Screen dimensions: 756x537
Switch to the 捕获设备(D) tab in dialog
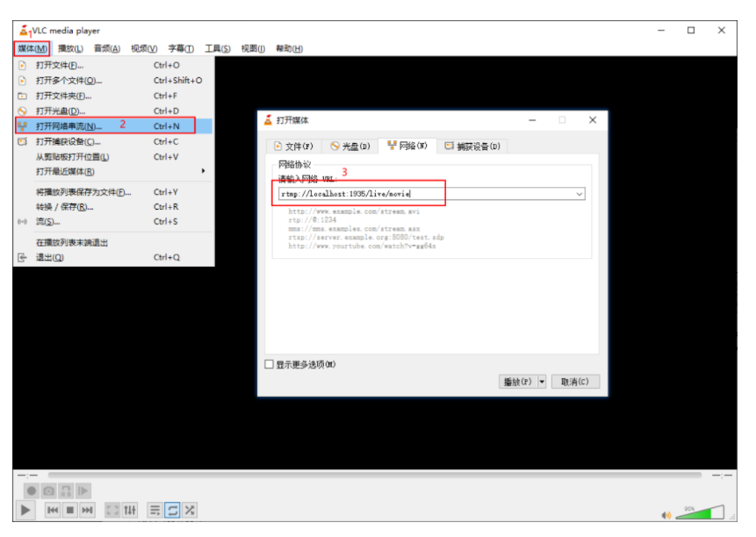(472, 146)
